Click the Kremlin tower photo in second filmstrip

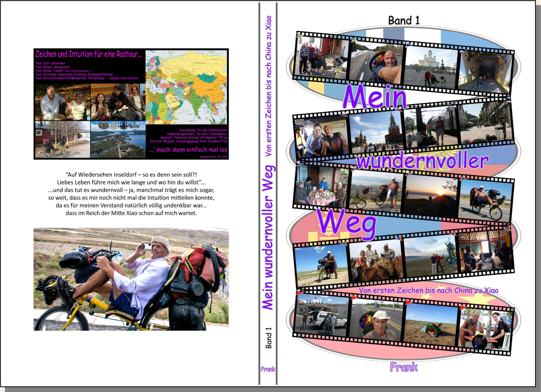[376, 132]
